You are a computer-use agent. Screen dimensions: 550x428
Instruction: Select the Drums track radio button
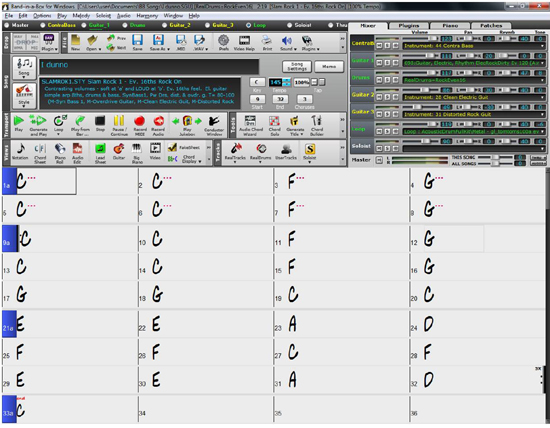[x=125, y=25]
